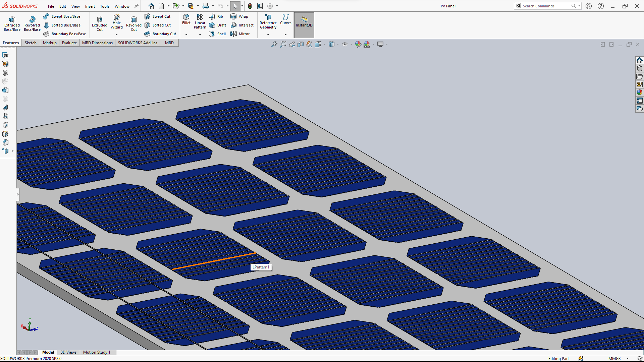The image size is (644, 362).
Task: Click the Apply Scene icon
Action: [367, 44]
